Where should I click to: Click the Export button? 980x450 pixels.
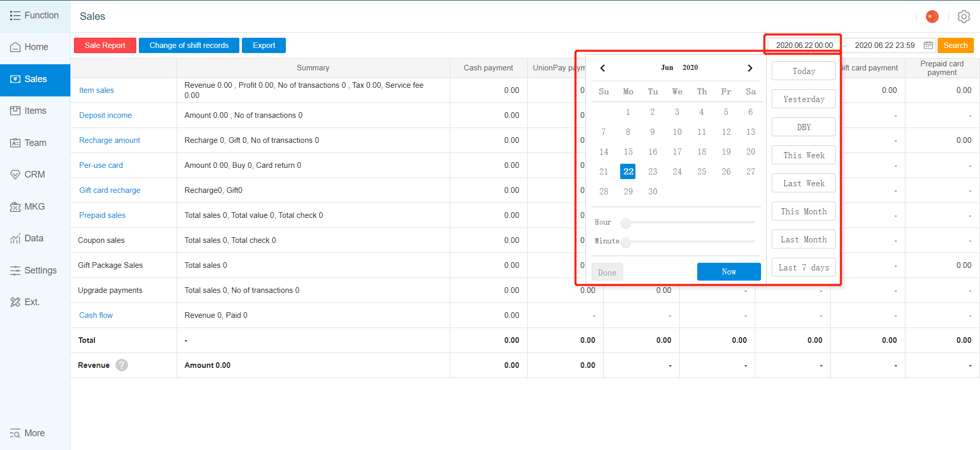(264, 45)
